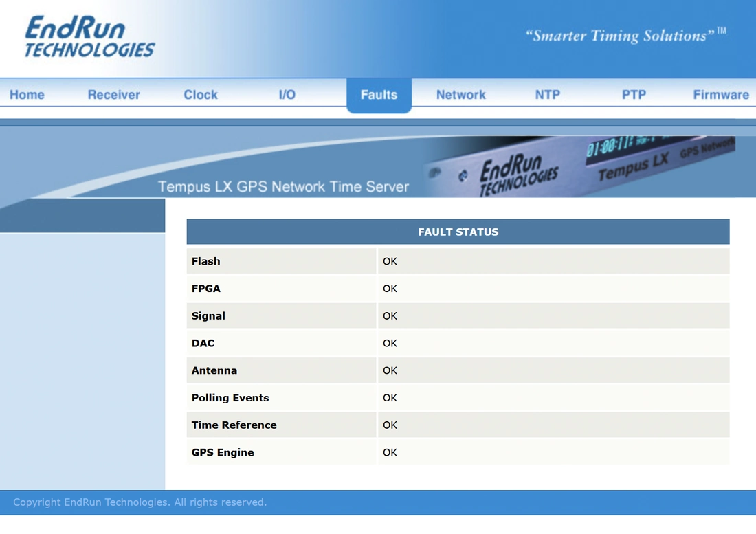Click the OK status for Polling Events
Image resolution: width=756 pixels, height=534 pixels.
click(x=390, y=398)
